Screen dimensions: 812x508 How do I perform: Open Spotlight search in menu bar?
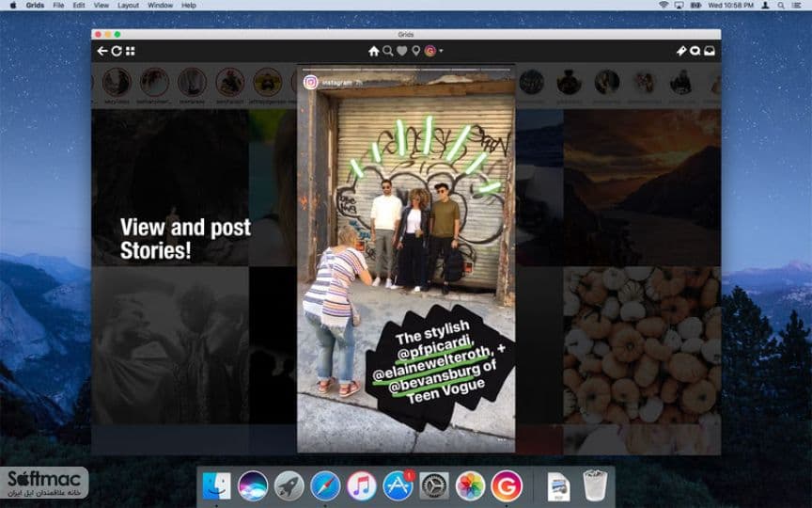coord(780,6)
